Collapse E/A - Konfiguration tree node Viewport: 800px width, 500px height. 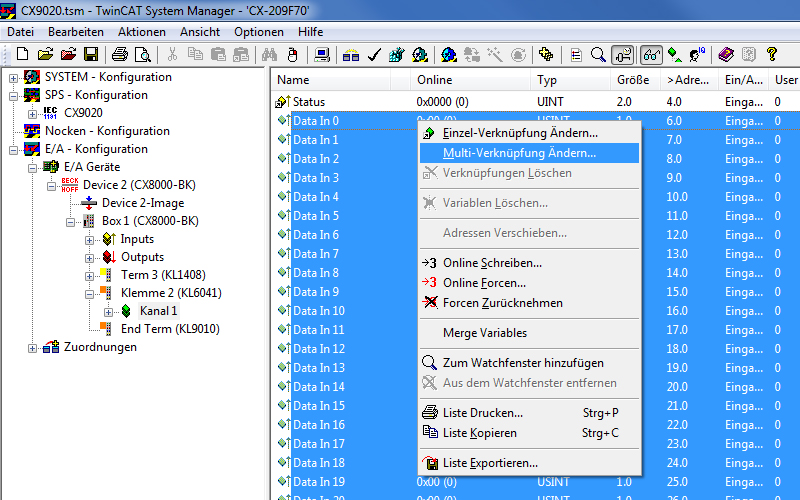(x=13, y=149)
